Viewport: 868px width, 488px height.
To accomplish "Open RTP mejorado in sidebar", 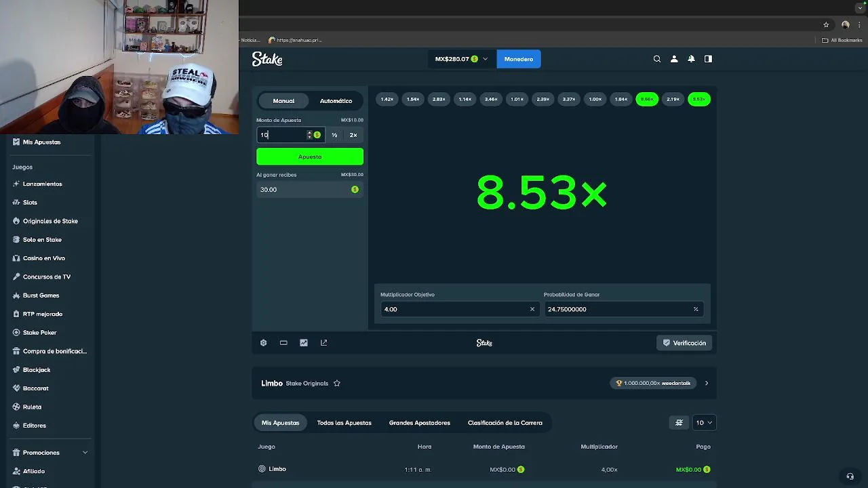I will pos(42,314).
